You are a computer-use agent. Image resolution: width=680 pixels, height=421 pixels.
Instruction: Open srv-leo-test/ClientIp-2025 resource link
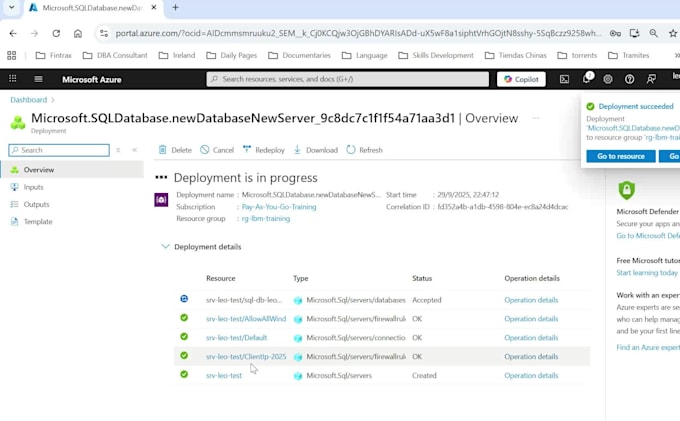pos(246,356)
